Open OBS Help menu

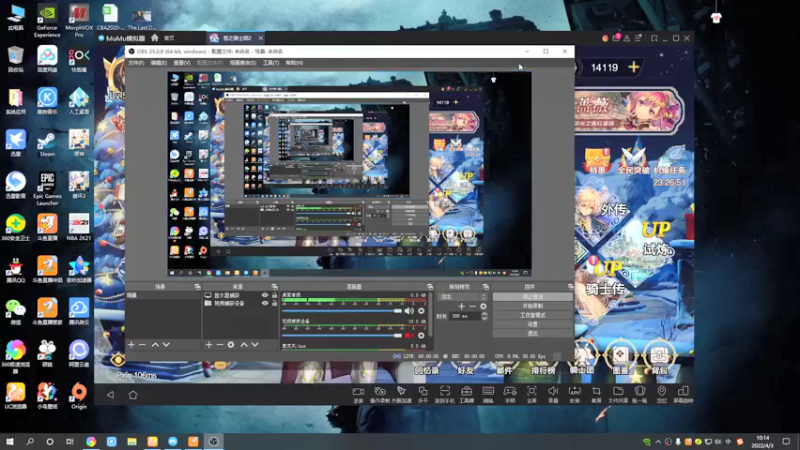(x=294, y=63)
